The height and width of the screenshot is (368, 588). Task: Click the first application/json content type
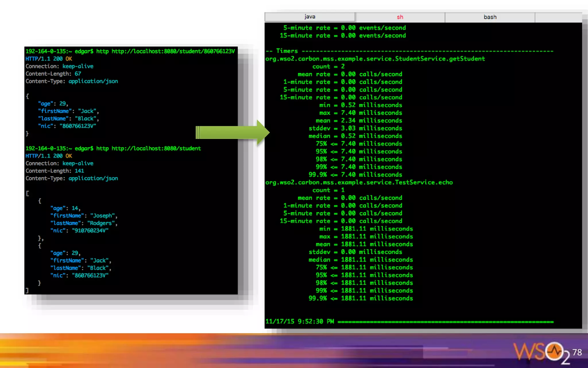point(93,81)
